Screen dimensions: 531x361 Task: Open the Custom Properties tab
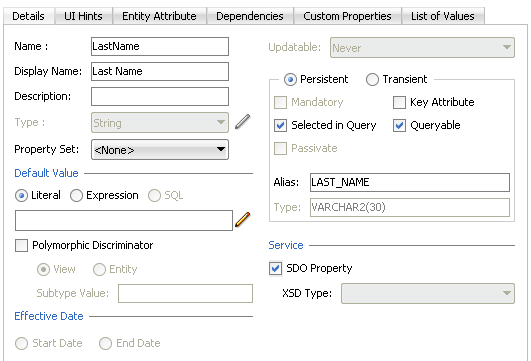pos(347,16)
